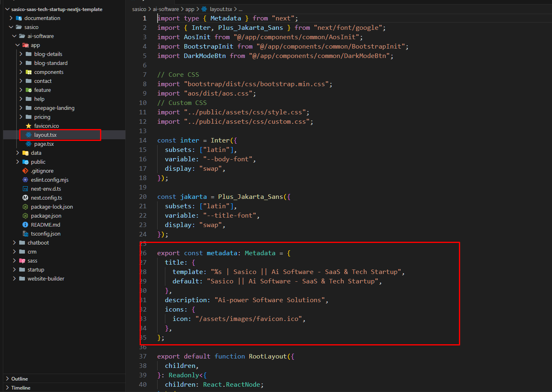Image resolution: width=552 pixels, height=392 pixels.
Task: Click the React icon in the breadcrumb
Action: [204, 9]
